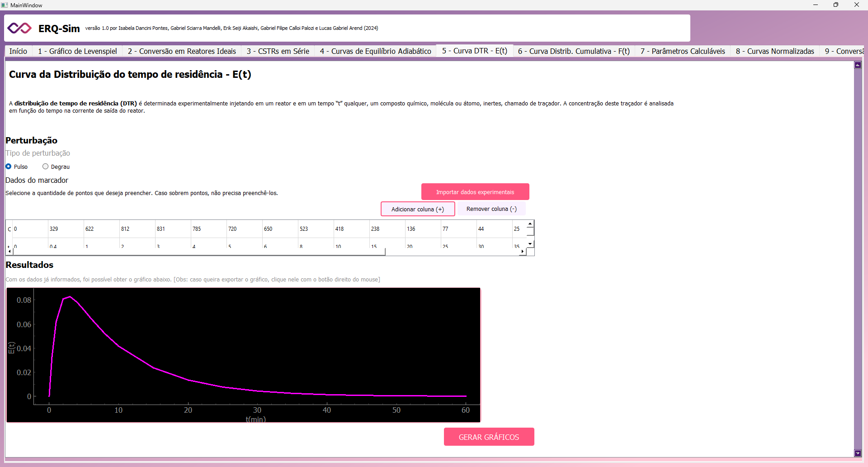
Task: Click Remover coluna (-) button
Action: coord(491,209)
